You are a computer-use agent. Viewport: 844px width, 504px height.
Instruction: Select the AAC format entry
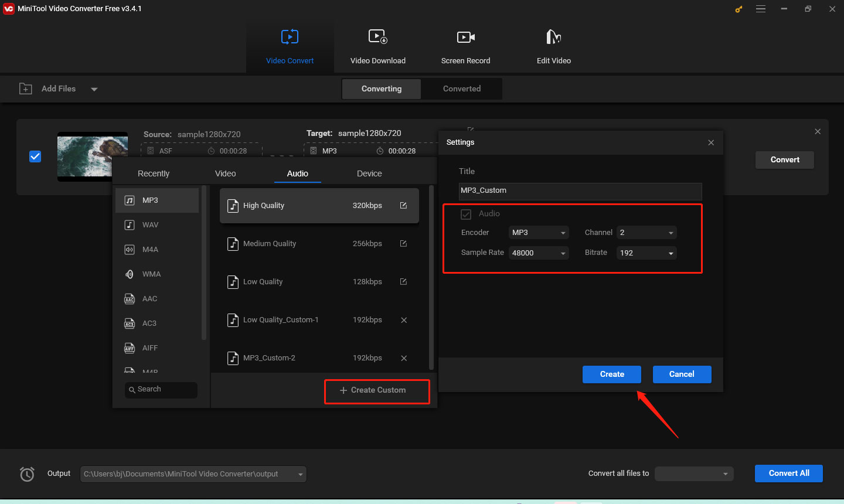[x=157, y=299]
